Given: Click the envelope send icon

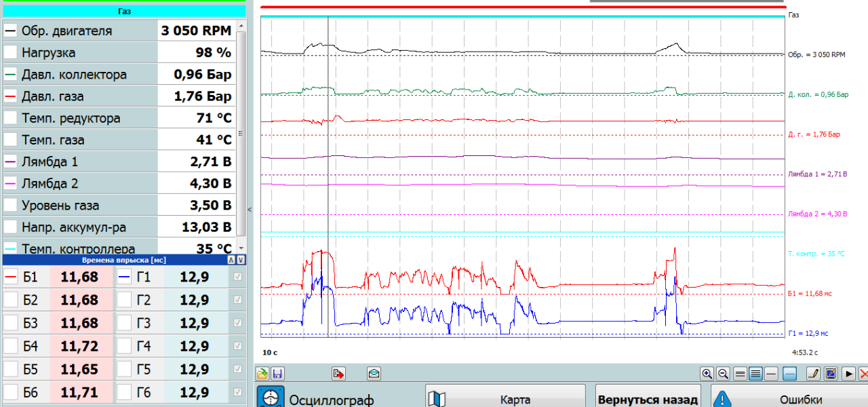Looking at the screenshot, I should point(374,374).
